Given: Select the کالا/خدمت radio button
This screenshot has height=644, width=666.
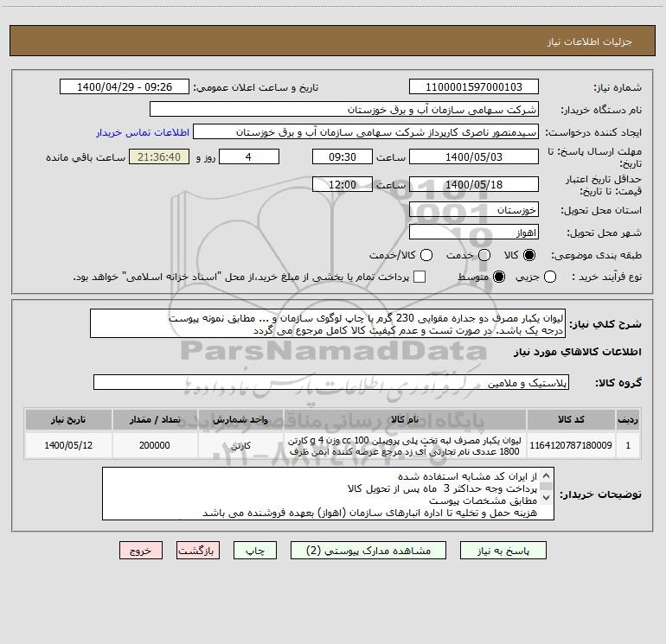Looking at the screenshot, I should coord(426,255).
